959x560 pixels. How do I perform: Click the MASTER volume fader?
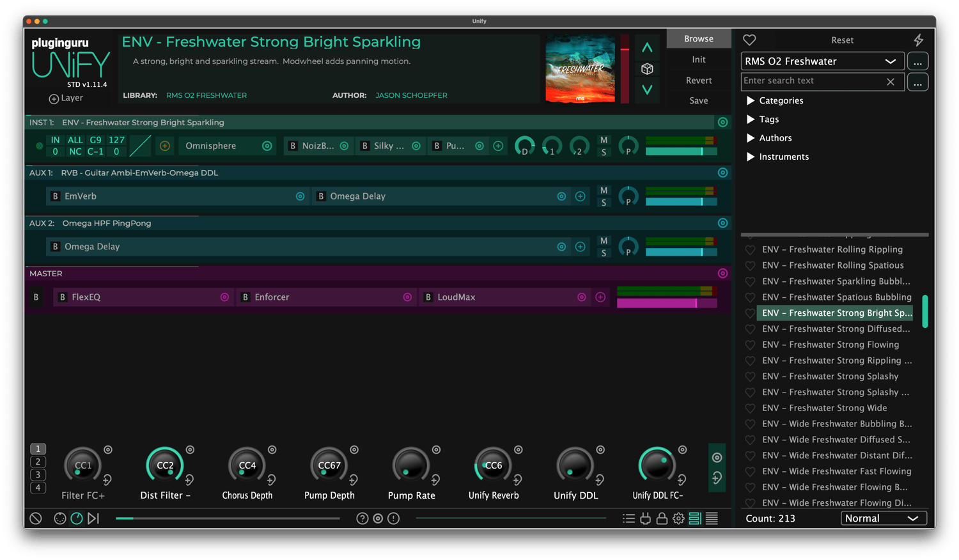[666, 303]
